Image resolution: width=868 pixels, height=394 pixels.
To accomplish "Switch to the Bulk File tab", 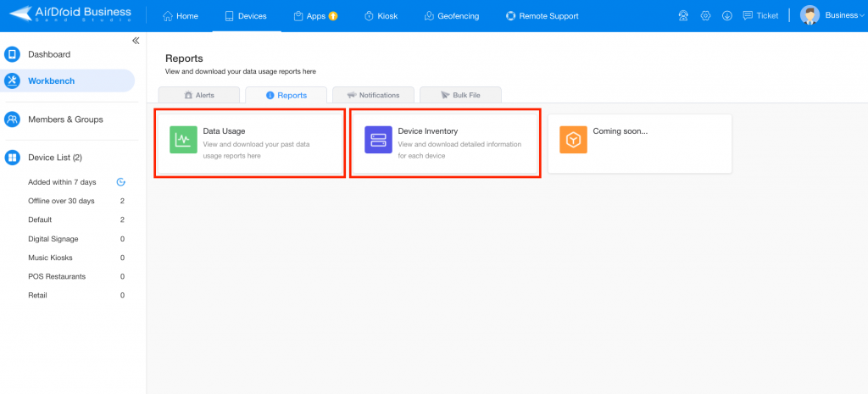I will [460, 95].
